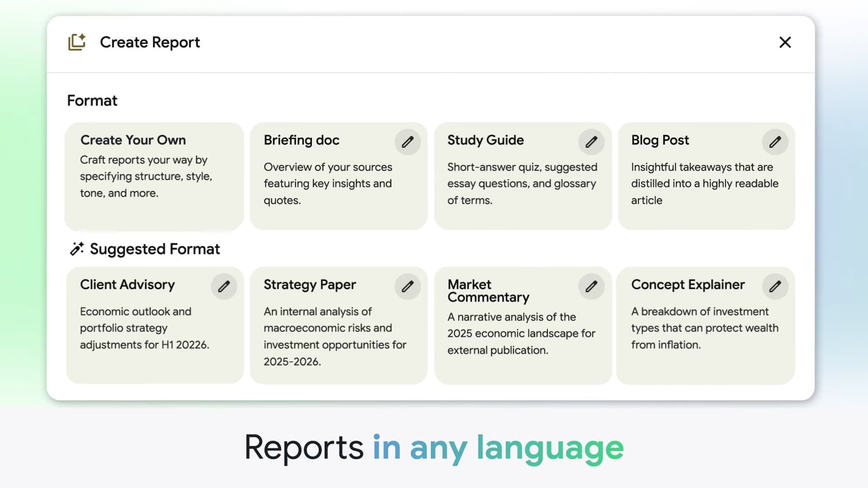
Task: Edit Market Commentary via pencil icon
Action: (x=591, y=286)
